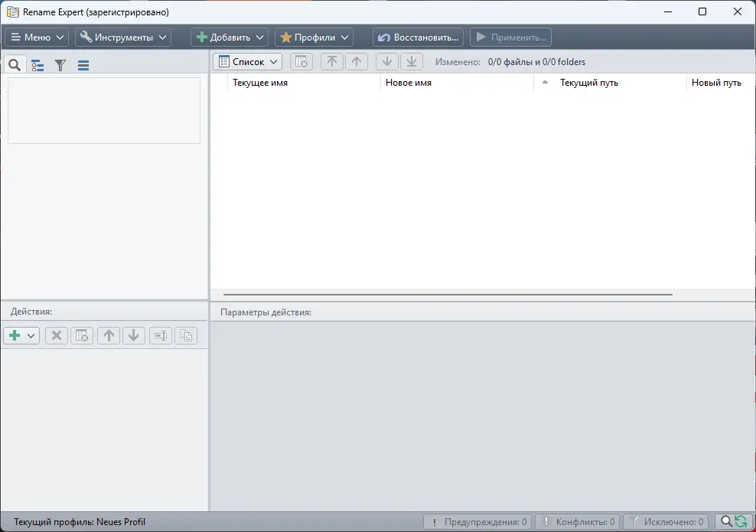Open the Инструменты menu
The image size is (756, 532).
(x=123, y=38)
